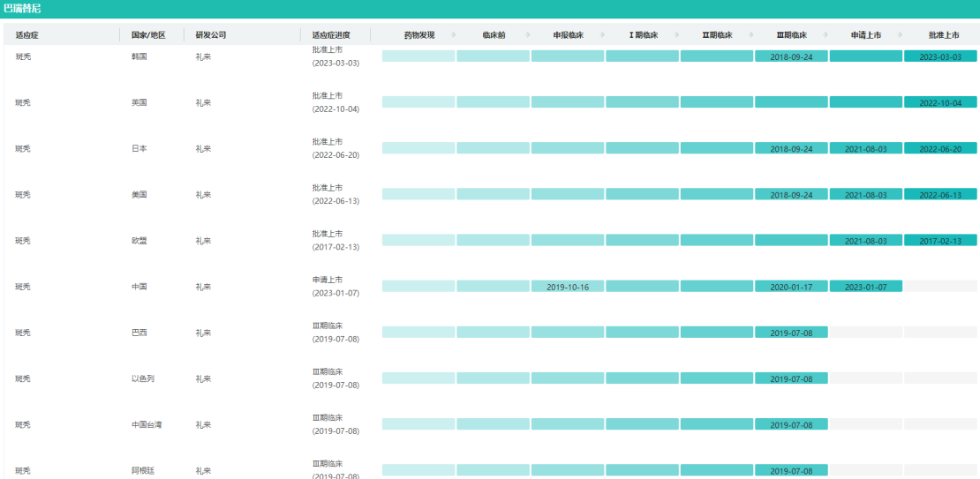
Task: Select the 美国 country cell
Action: pyautogui.click(x=139, y=194)
